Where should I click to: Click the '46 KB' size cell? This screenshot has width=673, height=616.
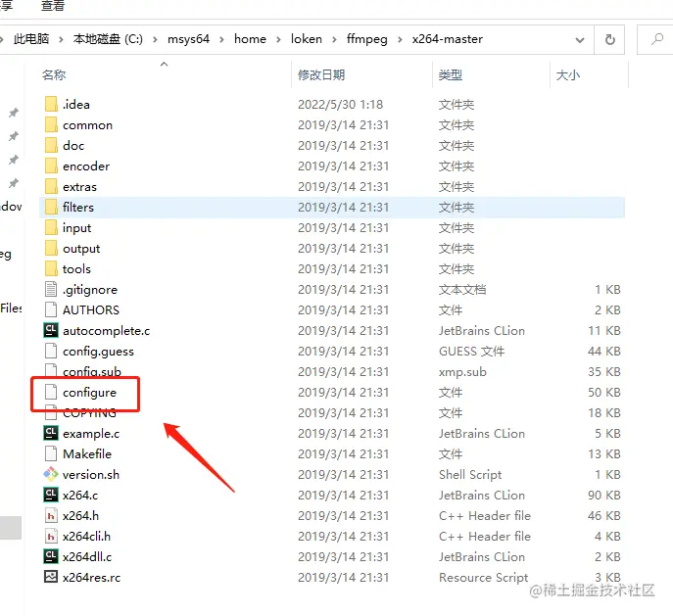[604, 516]
